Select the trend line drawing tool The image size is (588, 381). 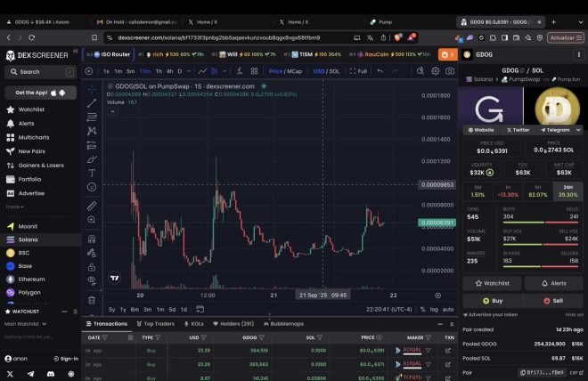(92, 103)
